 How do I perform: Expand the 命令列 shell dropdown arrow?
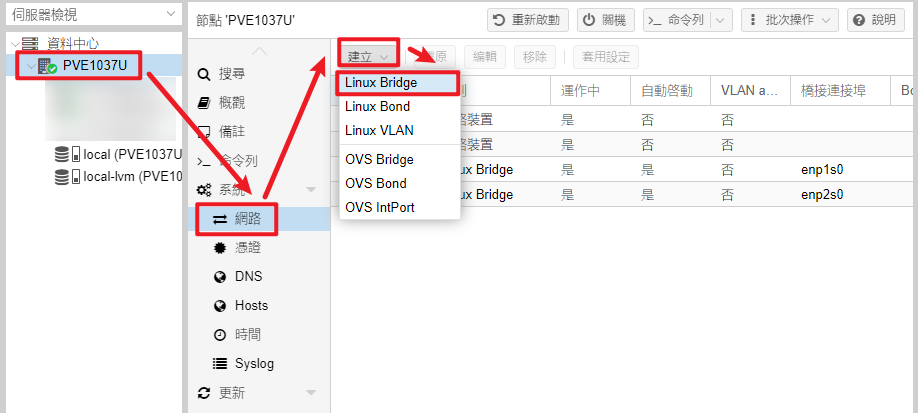(x=722, y=20)
